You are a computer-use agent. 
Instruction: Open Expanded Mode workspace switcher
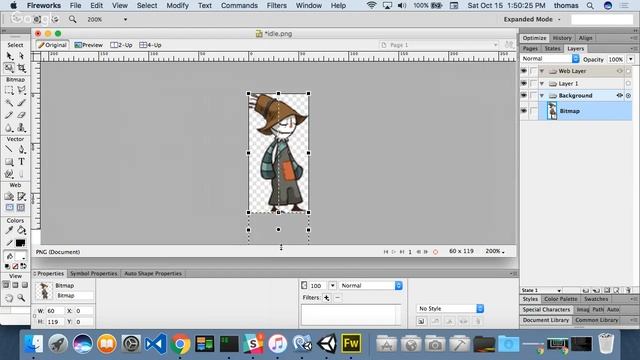pyautogui.click(x=532, y=19)
